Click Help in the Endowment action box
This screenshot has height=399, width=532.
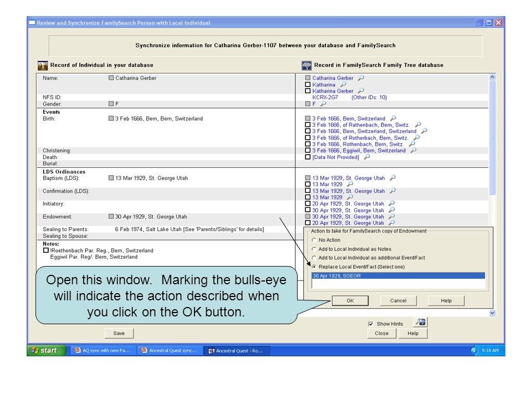[x=446, y=300]
